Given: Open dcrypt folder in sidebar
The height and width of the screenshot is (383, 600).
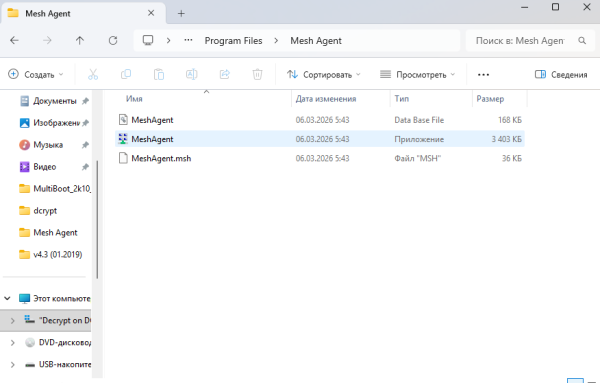Looking at the screenshot, I should tap(38, 210).
